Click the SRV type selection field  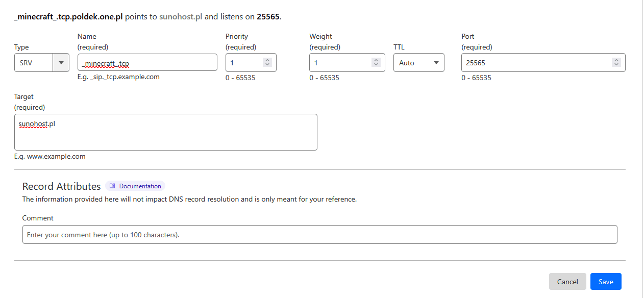[x=34, y=63]
